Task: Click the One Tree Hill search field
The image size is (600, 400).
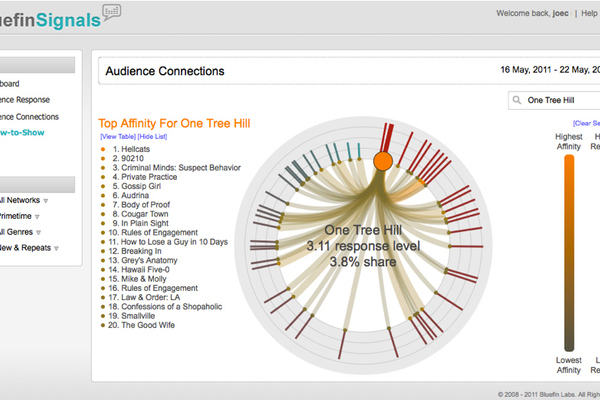Action: 554,100
